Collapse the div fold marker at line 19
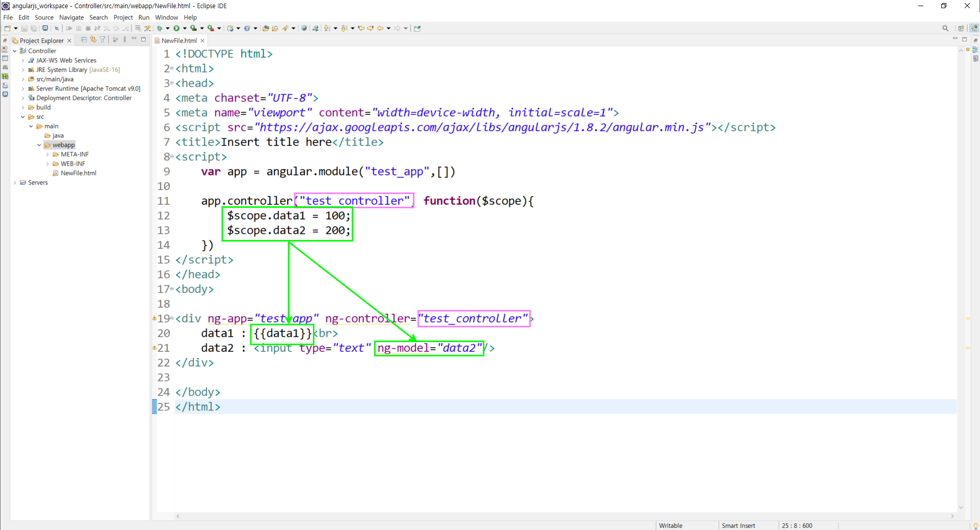Screen dimensions: 980x530 172,319
